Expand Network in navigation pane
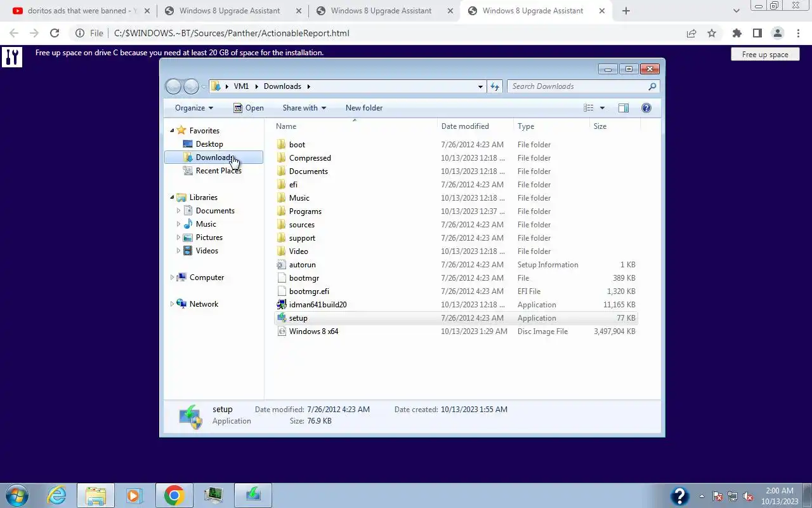The width and height of the screenshot is (812, 508). click(172, 304)
